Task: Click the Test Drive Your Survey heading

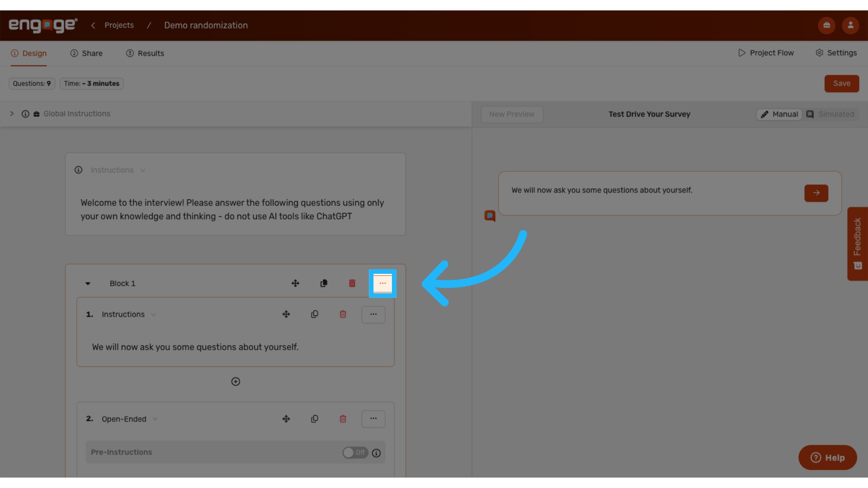Action: (649, 114)
